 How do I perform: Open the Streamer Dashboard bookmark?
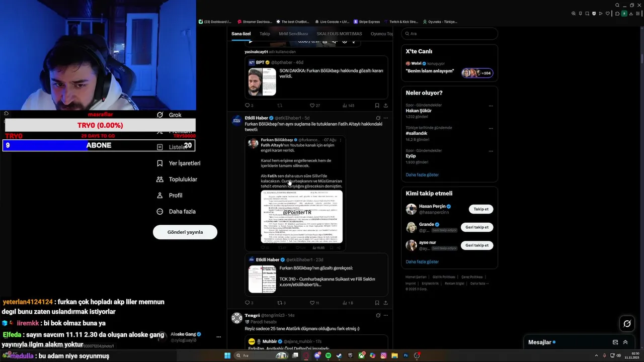click(254, 22)
